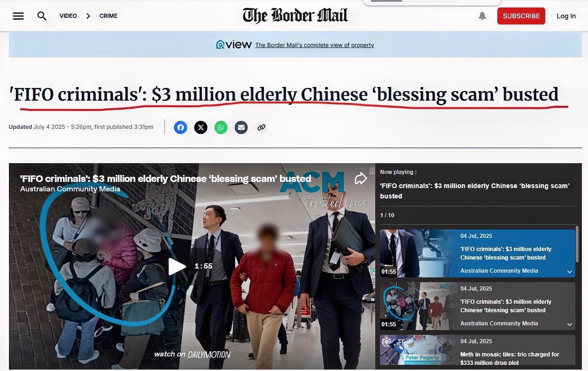
Task: Go to CRIME breadcrumb section
Action: [x=108, y=16]
